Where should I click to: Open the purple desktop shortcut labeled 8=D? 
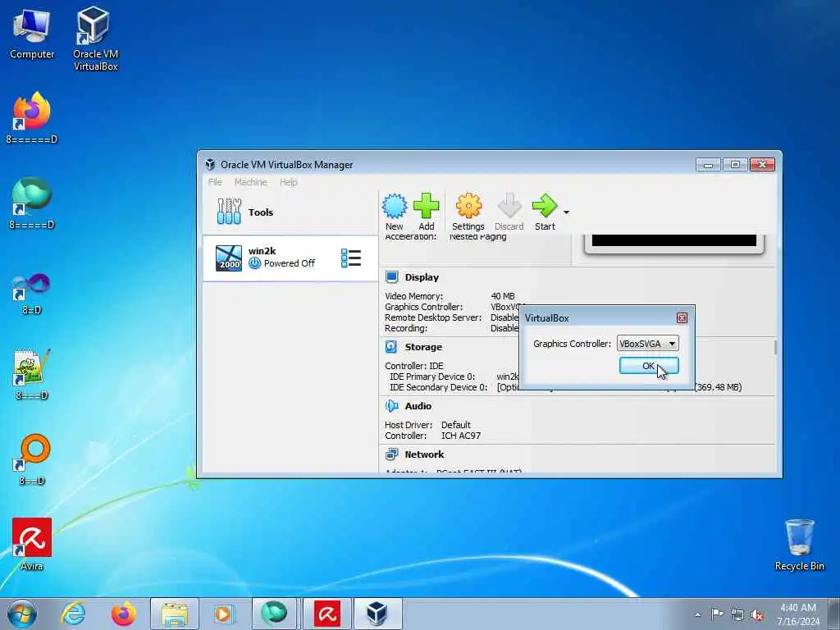[32, 294]
